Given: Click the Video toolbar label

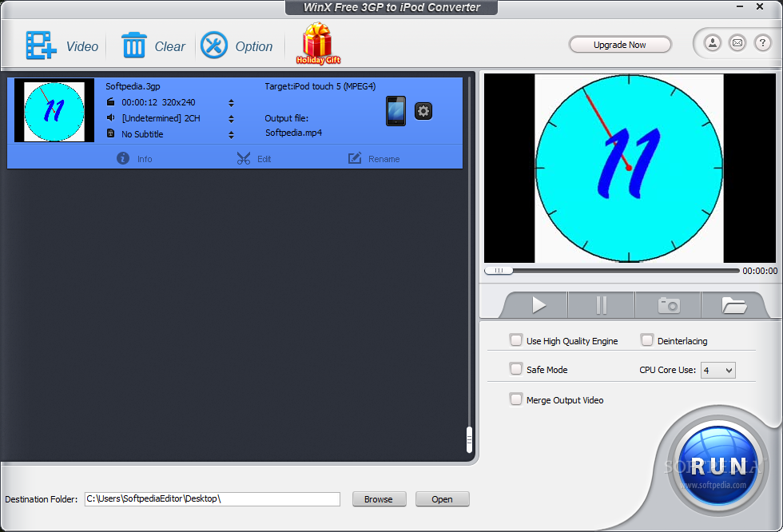Looking at the screenshot, I should 82,46.
